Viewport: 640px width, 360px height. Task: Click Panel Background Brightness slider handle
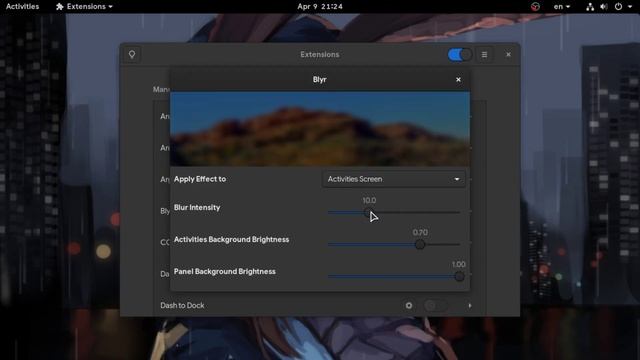coord(459,276)
